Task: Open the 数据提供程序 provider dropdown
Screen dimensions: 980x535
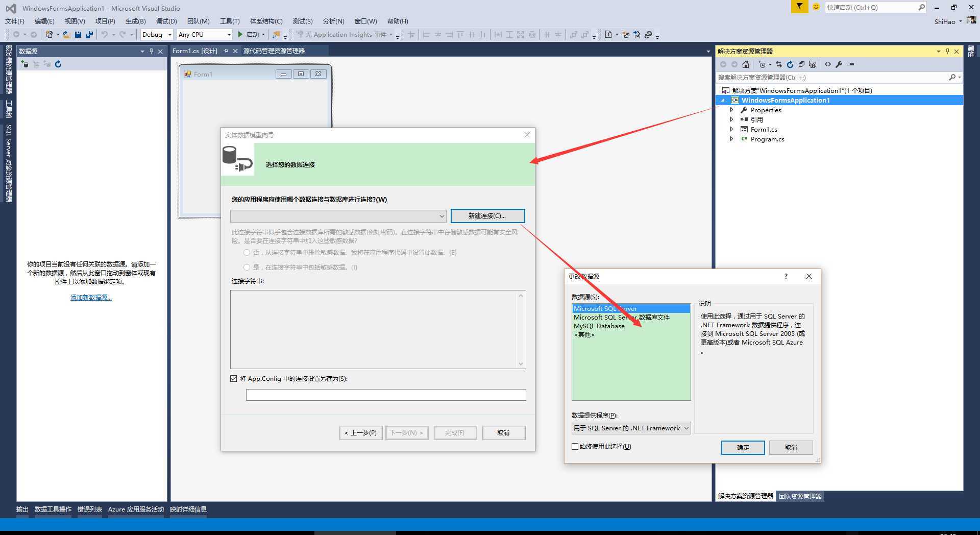Action: pyautogui.click(x=631, y=428)
